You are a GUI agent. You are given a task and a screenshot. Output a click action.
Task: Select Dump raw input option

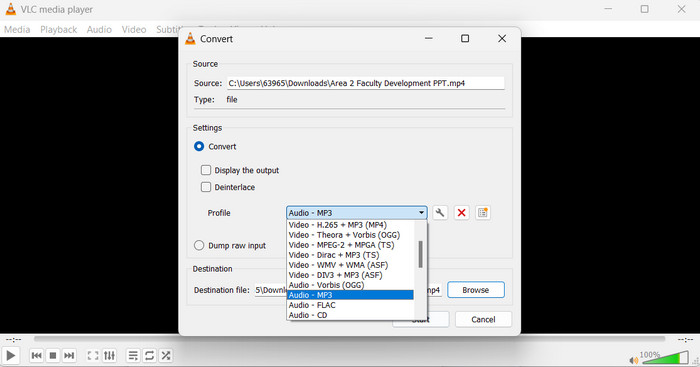[199, 245]
